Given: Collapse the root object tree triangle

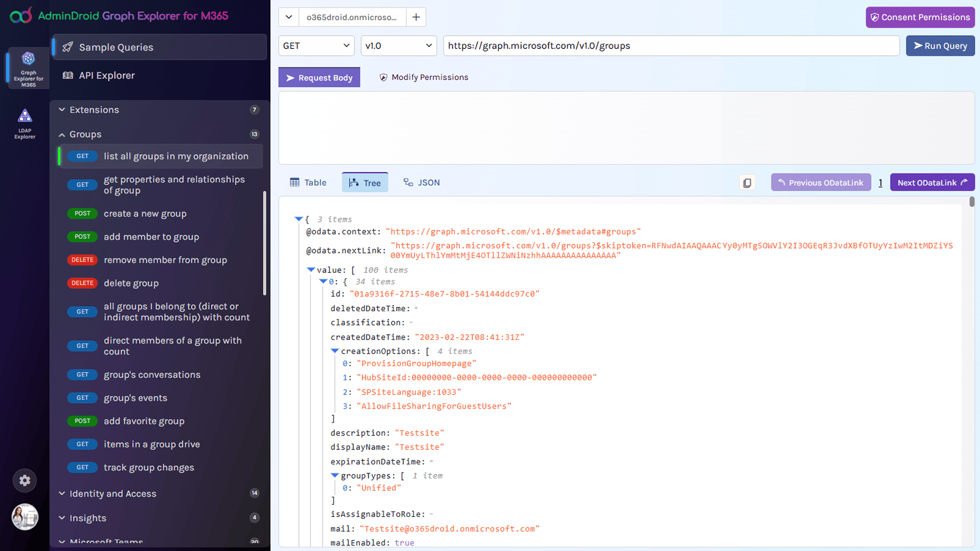Looking at the screenshot, I should coord(299,219).
